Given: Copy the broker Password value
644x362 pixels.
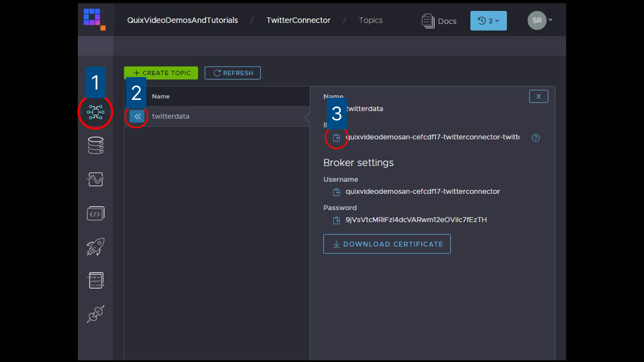Looking at the screenshot, I should click(337, 221).
